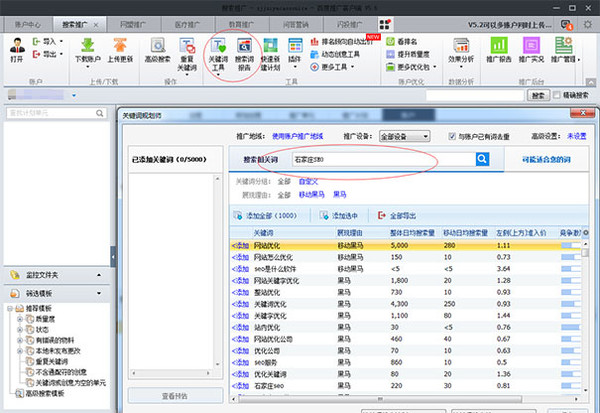Image resolution: width=600 pixels, height=413 pixels.
Task: Click the 导入 import icon
Action: coord(36,41)
